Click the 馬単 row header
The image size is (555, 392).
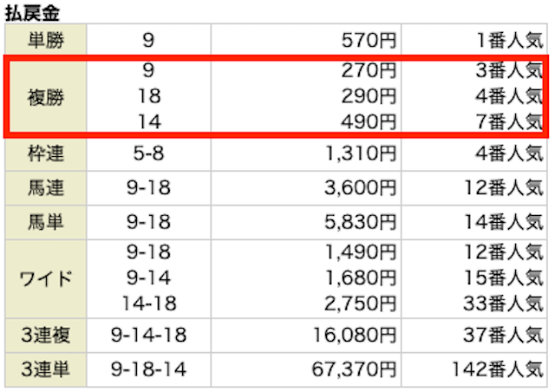tap(46, 222)
